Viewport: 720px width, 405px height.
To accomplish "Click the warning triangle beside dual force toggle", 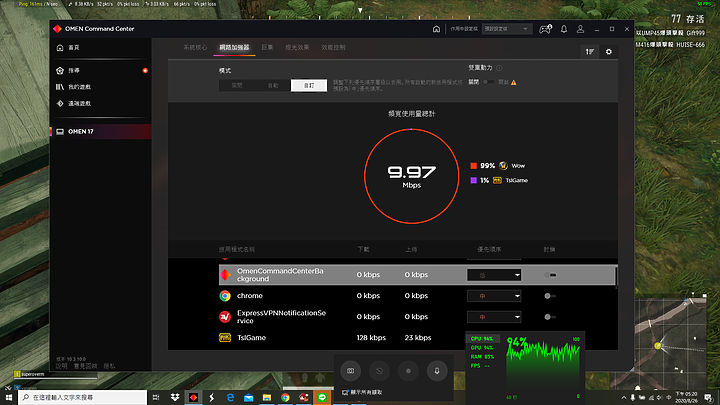I will 514,83.
